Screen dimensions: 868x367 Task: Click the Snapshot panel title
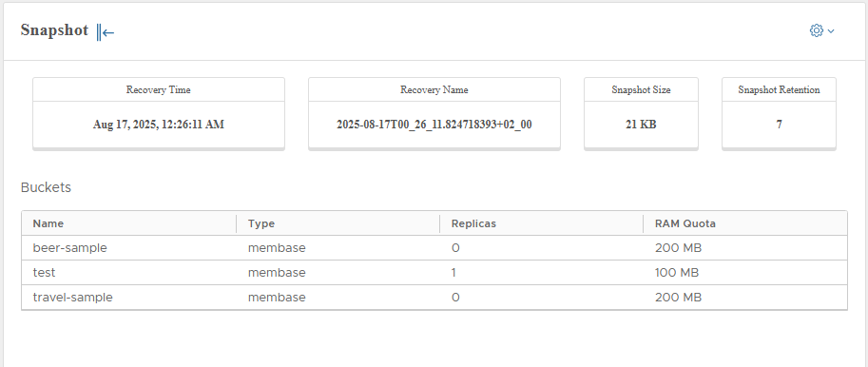click(54, 30)
